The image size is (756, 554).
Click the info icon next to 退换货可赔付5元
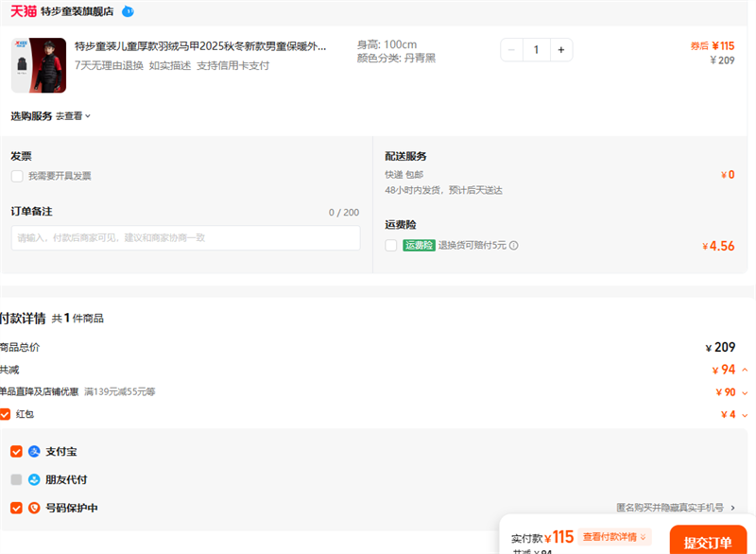point(514,246)
